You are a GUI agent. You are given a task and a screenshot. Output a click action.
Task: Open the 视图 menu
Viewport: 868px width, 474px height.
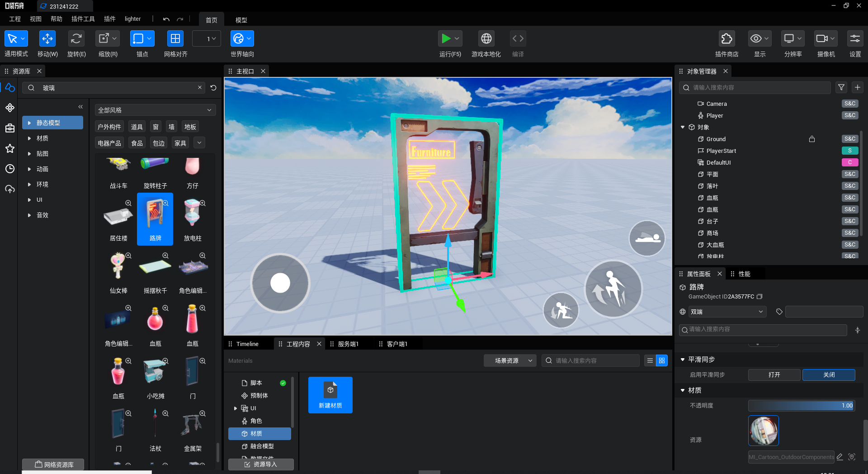click(36, 19)
